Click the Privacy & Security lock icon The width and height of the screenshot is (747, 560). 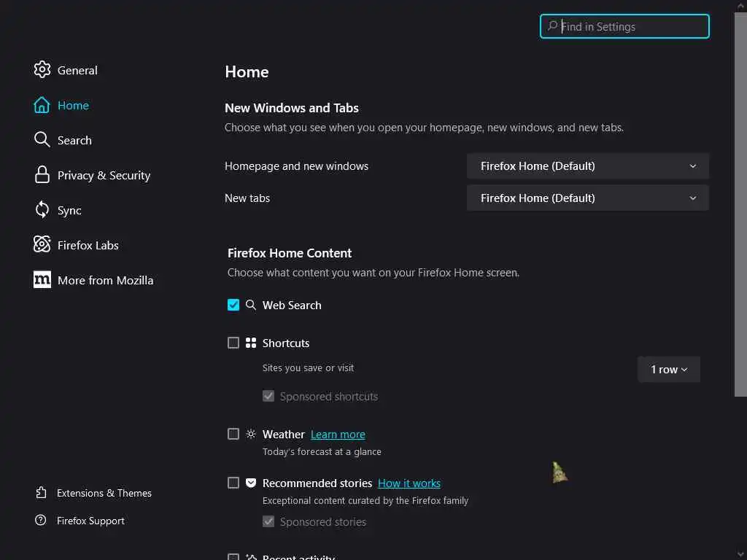[x=42, y=175]
